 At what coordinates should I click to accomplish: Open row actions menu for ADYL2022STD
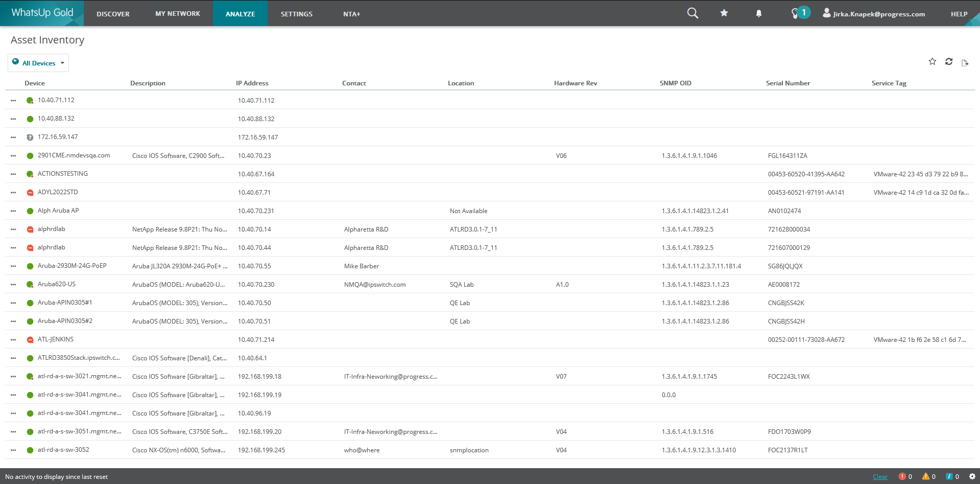pyautogui.click(x=13, y=192)
